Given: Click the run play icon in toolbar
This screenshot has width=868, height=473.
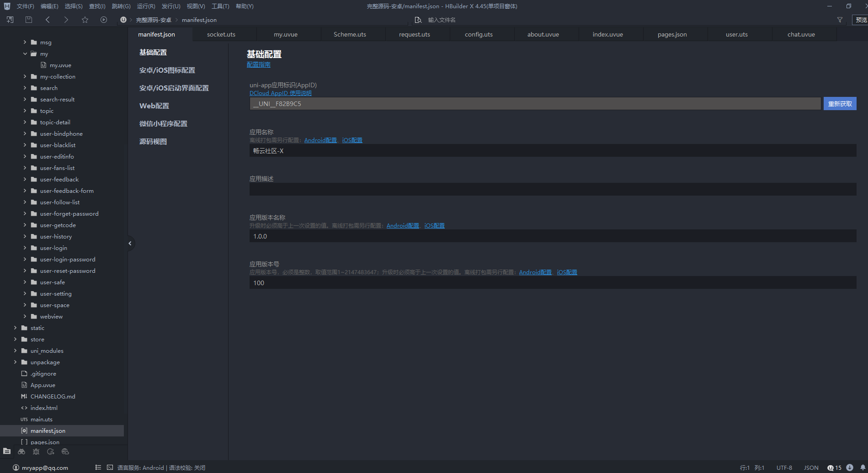Looking at the screenshot, I should 104,20.
